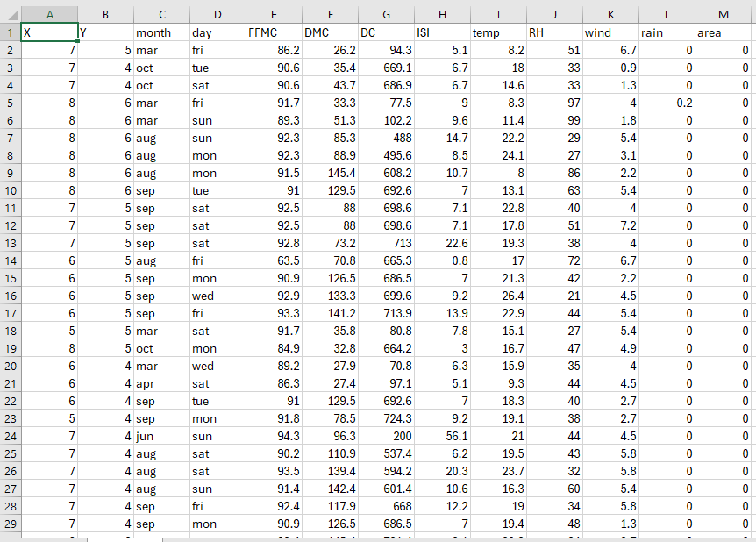The image size is (756, 542).
Task: Click the wind value 0.9 cell
Action: (x=611, y=68)
